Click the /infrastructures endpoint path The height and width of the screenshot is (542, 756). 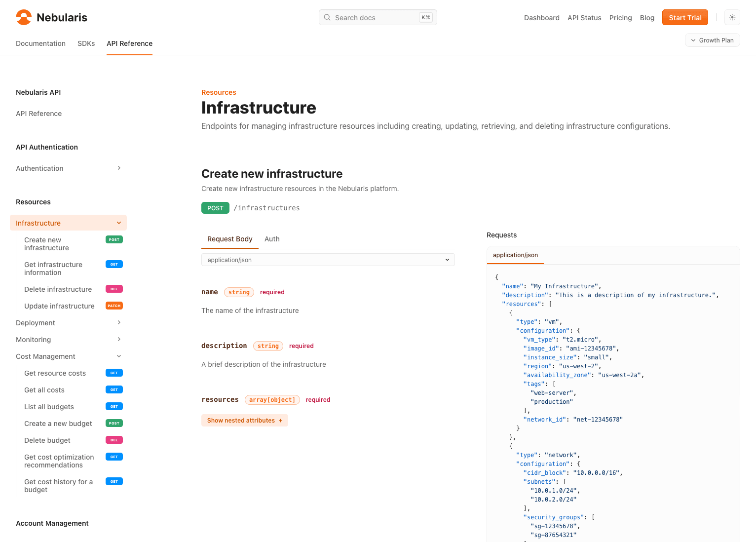[266, 208]
